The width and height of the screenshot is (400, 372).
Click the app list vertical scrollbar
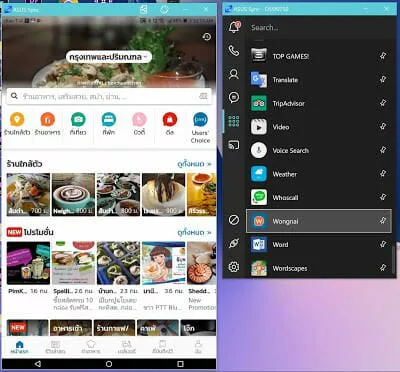394,257
